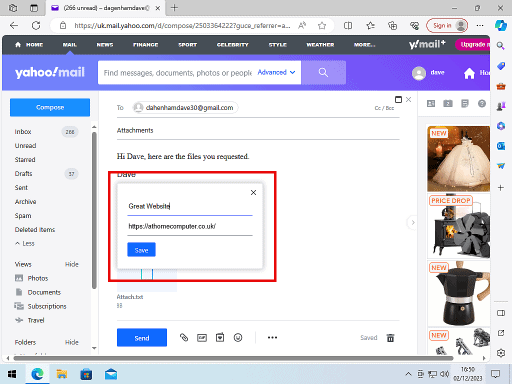512x384 pixels.
Task: Send the email
Action: click(x=142, y=338)
